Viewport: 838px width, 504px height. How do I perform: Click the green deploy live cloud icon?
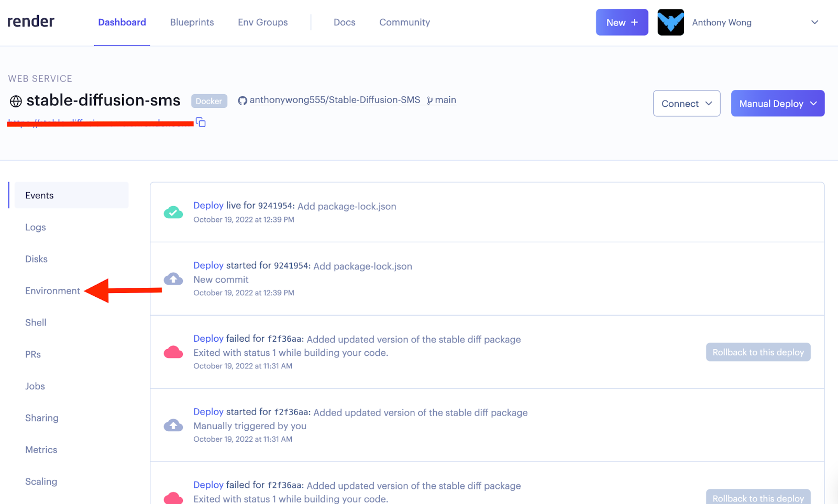point(173,212)
